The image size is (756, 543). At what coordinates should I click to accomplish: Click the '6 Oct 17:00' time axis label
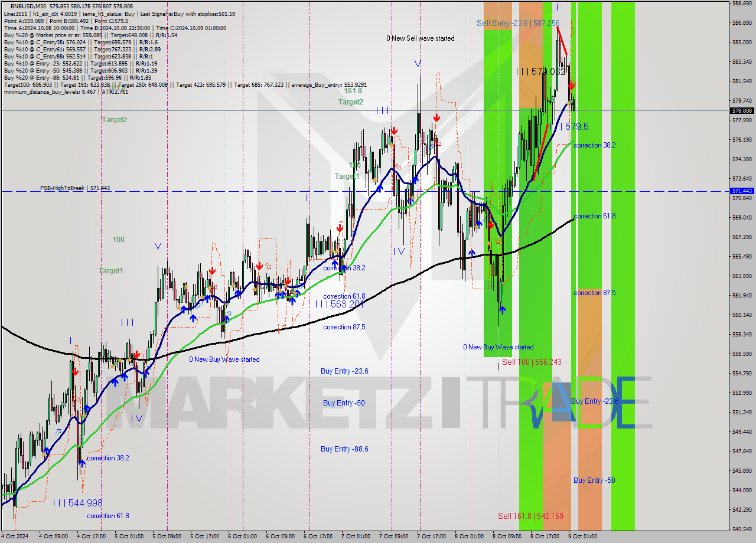click(318, 537)
